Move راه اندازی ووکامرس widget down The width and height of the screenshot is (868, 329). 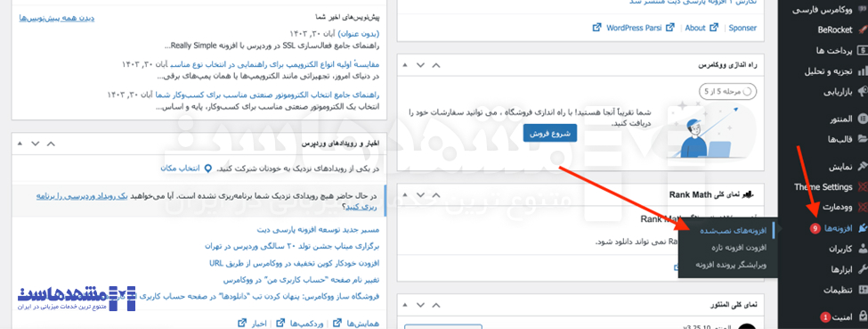(x=421, y=65)
